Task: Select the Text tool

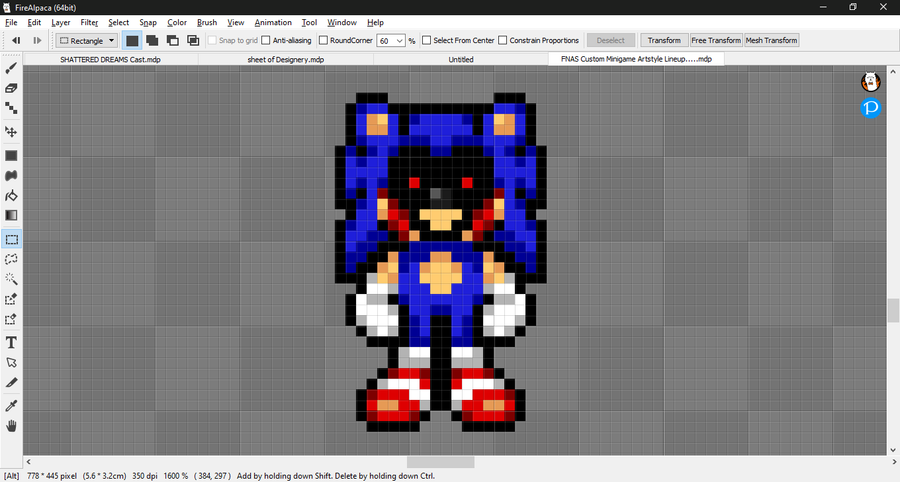Action: click(11, 343)
